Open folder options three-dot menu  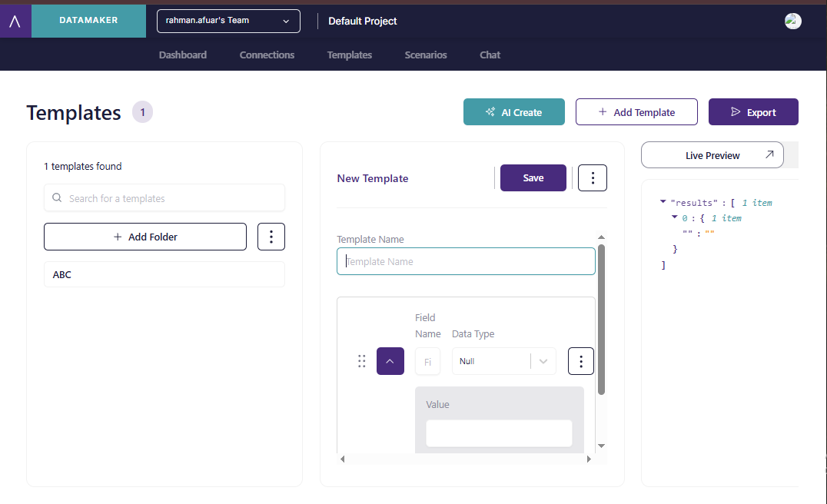[271, 237]
